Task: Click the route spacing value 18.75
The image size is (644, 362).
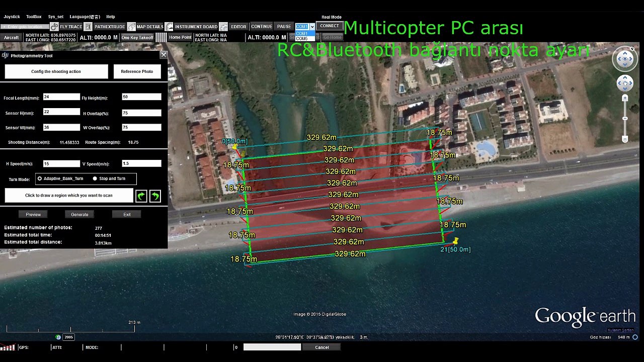Action: (x=133, y=142)
